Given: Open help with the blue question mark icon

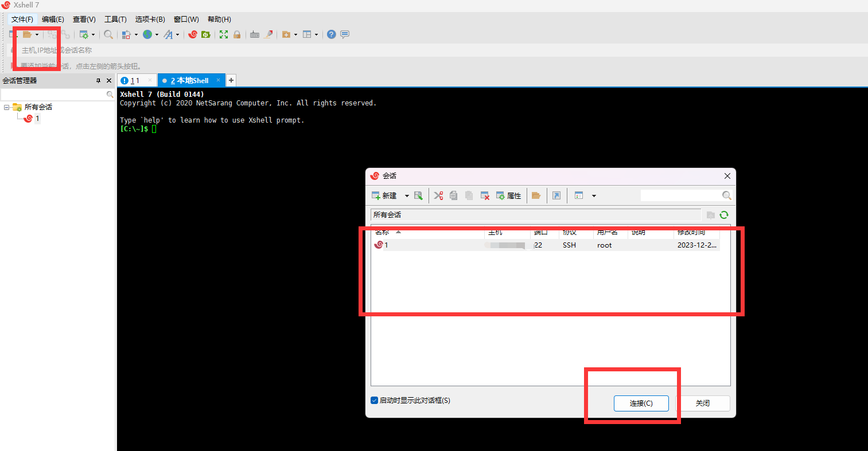Looking at the screenshot, I should (x=332, y=34).
